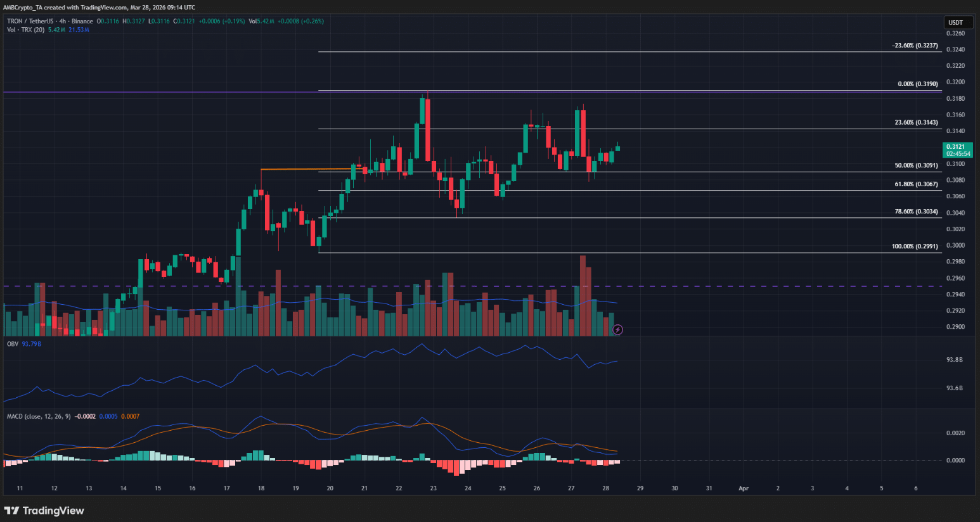The image size is (980, 522).
Task: Click the 50.00% (0.3091) Fibonacci label
Action: [x=916, y=165]
